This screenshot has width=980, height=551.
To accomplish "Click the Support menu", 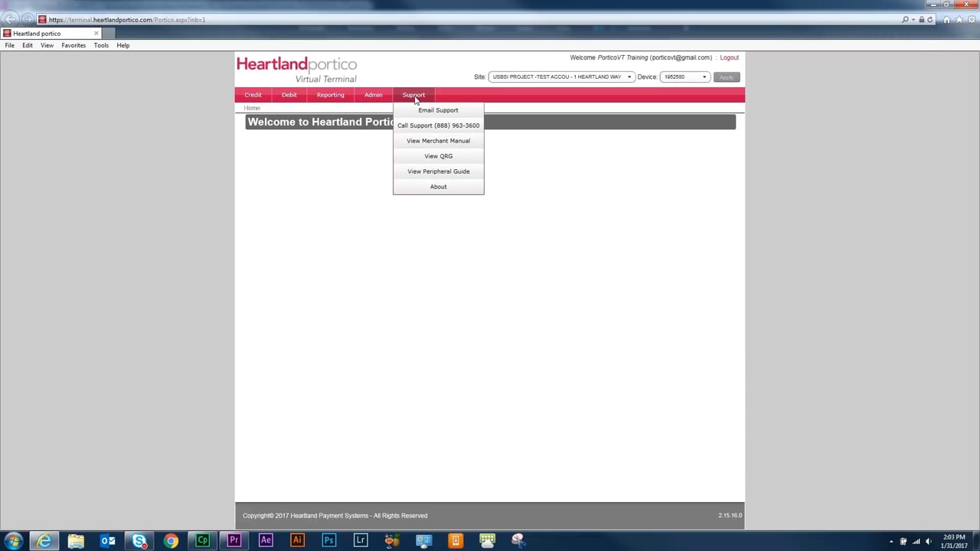I will tap(413, 95).
